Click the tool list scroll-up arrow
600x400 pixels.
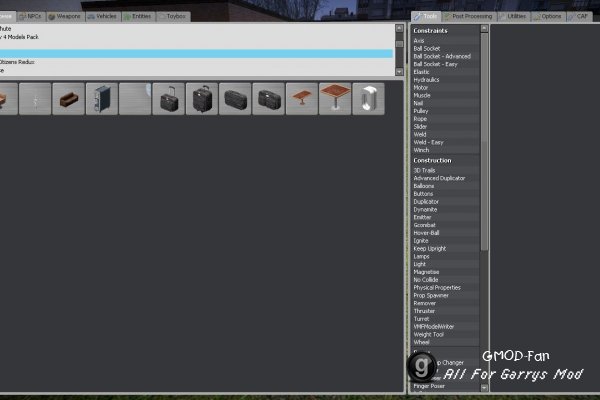[484, 28]
